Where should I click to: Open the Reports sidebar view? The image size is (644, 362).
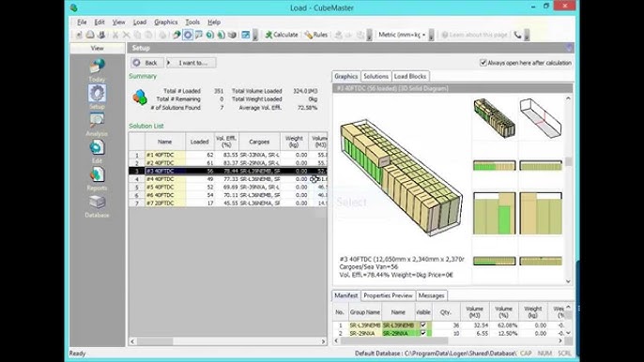97,178
